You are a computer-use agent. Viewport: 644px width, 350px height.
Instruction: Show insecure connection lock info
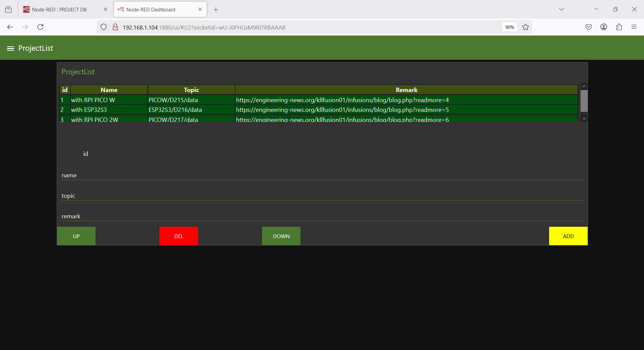click(x=115, y=27)
